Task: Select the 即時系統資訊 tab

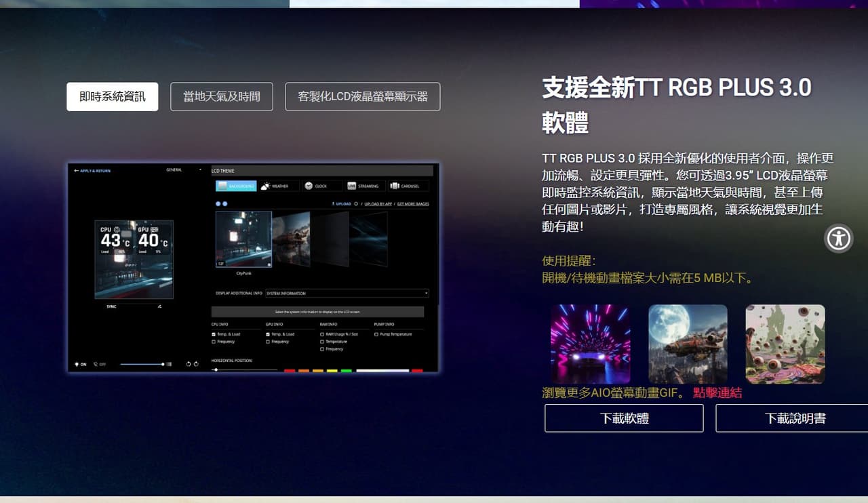Action: [113, 97]
